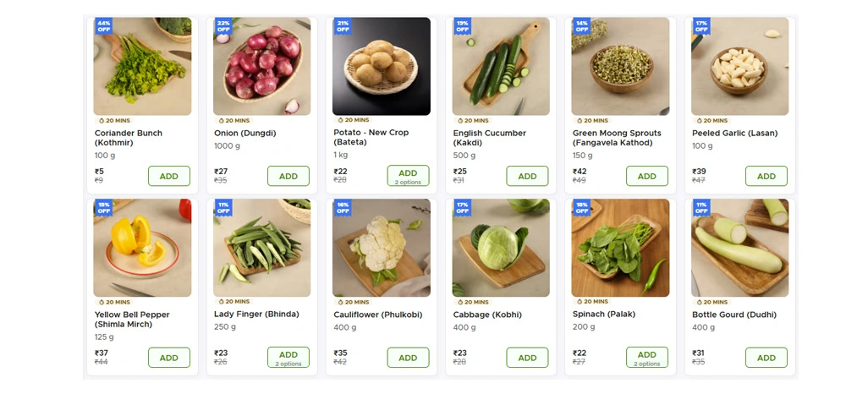The image size is (868, 394).
Task: Click the 44% OFF badge on Coriander Bunch
Action: point(104,26)
